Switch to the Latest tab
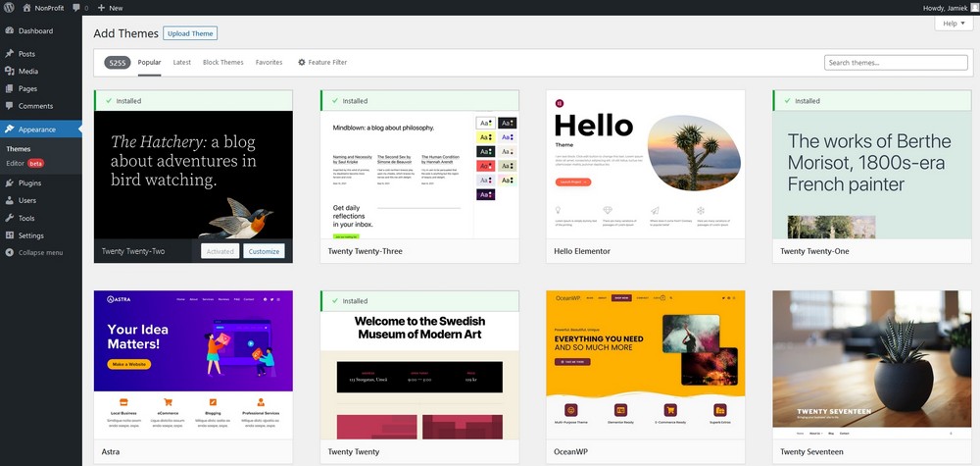980x466 pixels. pyautogui.click(x=182, y=63)
